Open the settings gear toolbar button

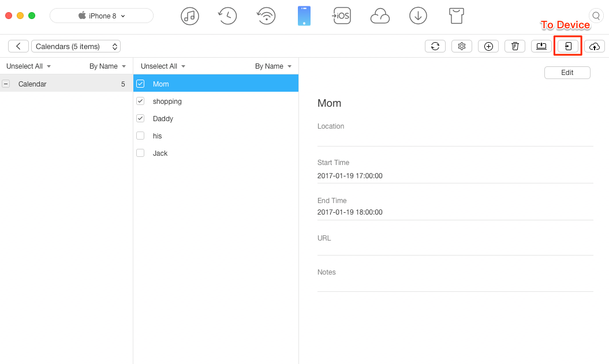[462, 46]
